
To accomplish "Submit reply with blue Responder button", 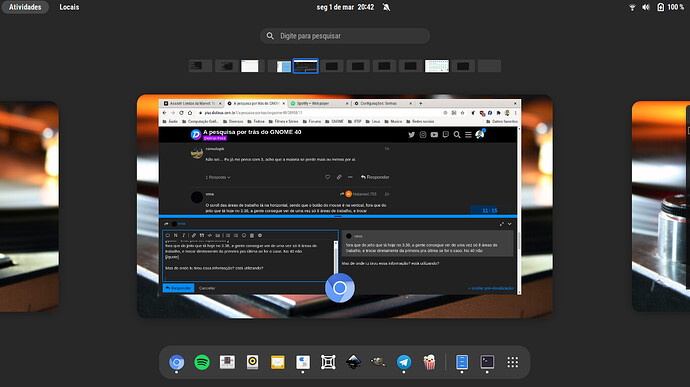I will (x=178, y=288).
